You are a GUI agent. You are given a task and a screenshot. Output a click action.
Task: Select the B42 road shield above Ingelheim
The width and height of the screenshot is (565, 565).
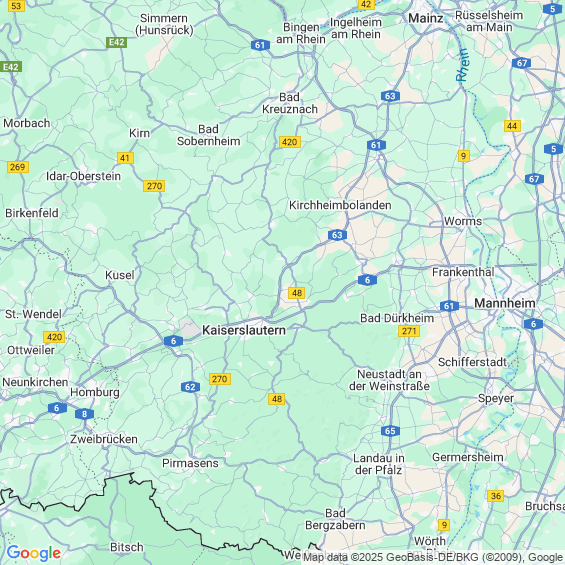click(366, 4)
